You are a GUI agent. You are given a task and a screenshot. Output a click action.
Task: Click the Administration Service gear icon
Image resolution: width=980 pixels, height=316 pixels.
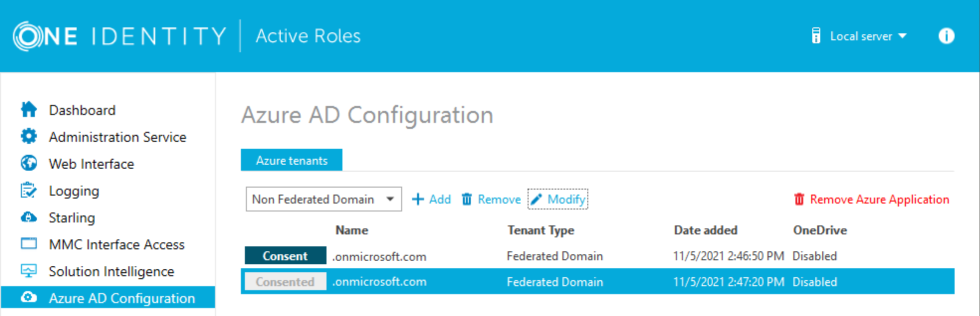pyautogui.click(x=29, y=136)
